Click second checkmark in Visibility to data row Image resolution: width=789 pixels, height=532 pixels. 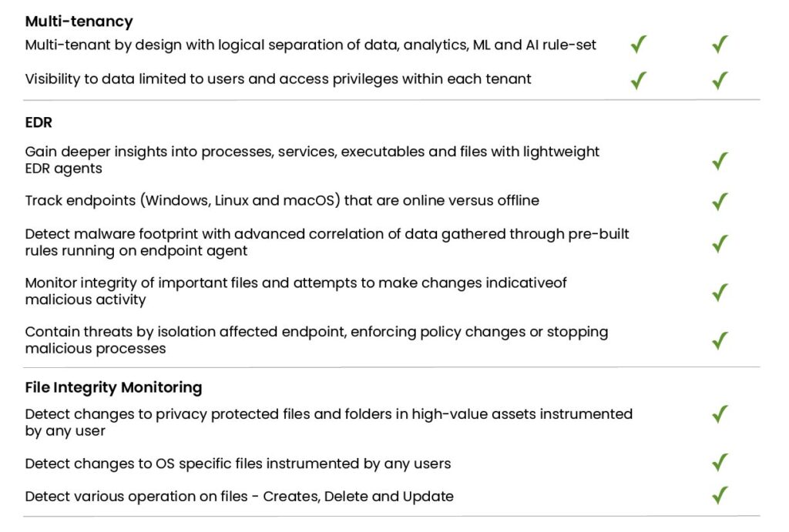(720, 80)
